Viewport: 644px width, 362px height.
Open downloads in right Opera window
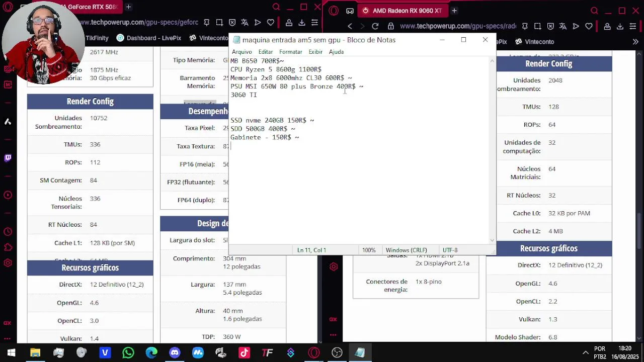620,26
